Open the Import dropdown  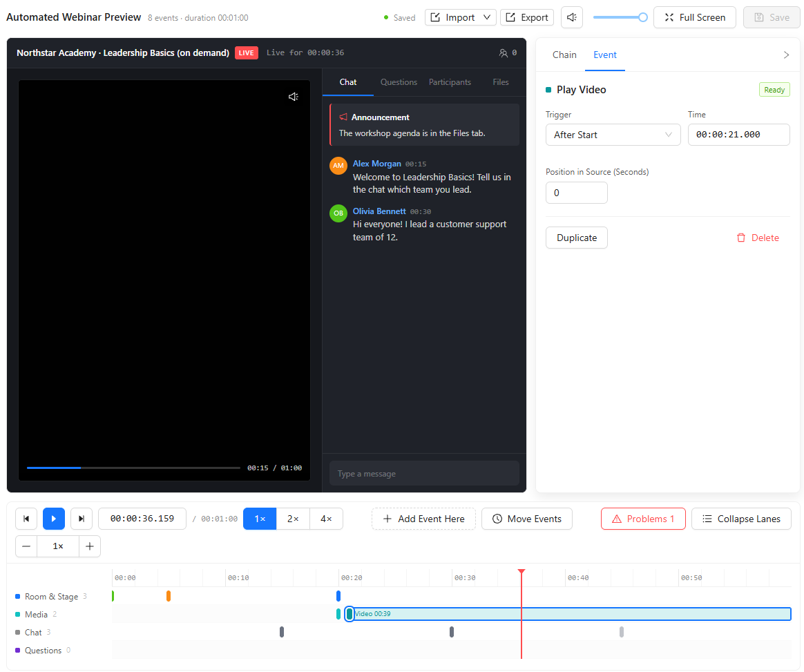(461, 17)
